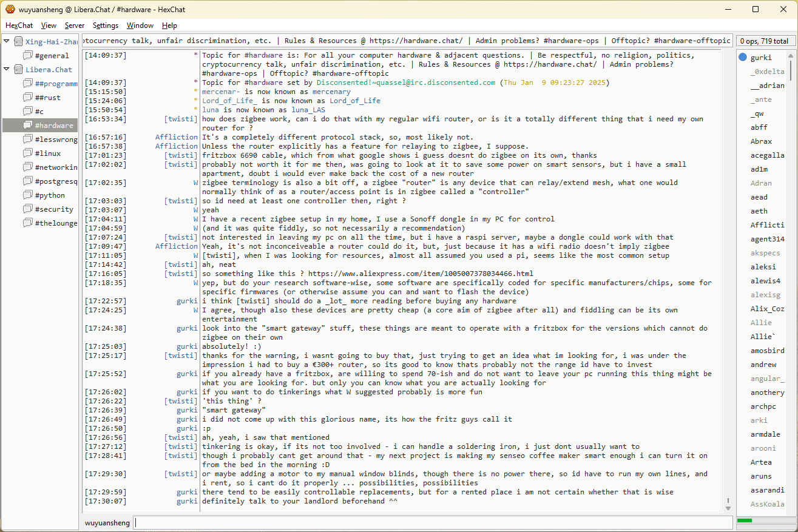The image size is (798, 532).
Task: Open the Server menu
Action: 75,25
